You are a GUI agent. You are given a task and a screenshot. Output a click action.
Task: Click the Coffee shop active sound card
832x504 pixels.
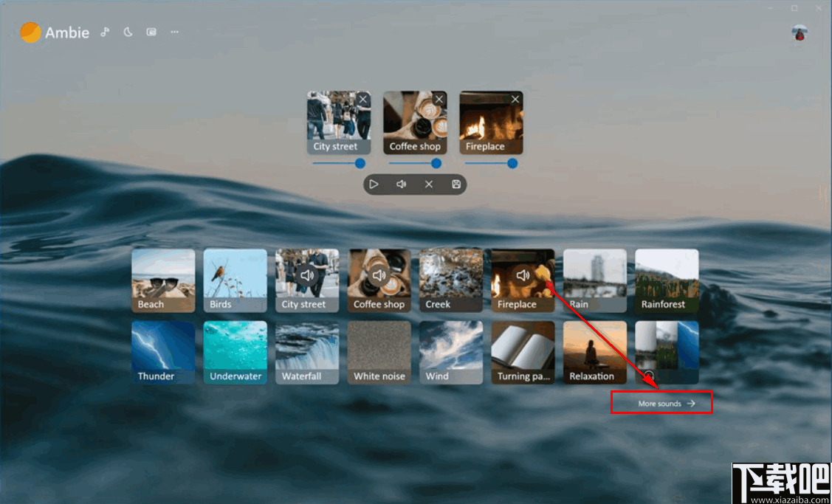point(415,122)
